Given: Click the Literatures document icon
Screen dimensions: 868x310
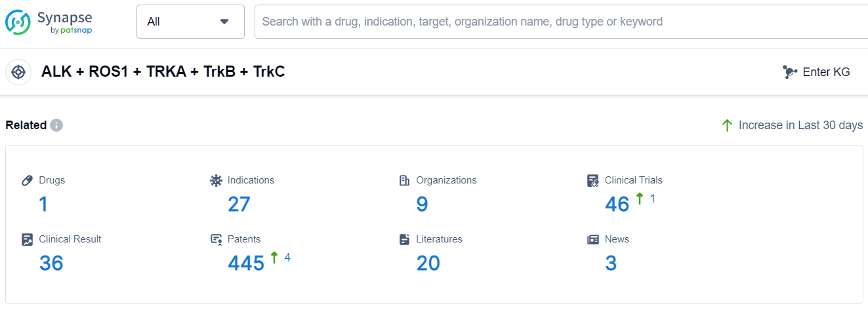Looking at the screenshot, I should coord(405,239).
